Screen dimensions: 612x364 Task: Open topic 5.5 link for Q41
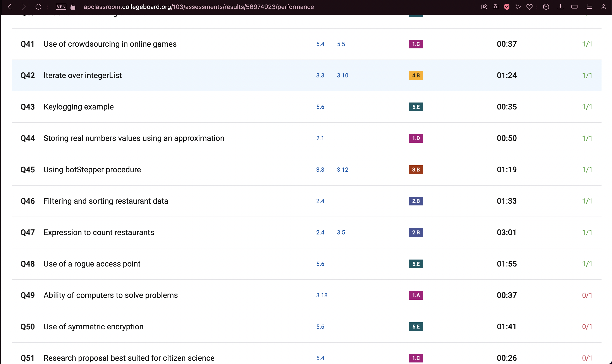[x=341, y=44]
